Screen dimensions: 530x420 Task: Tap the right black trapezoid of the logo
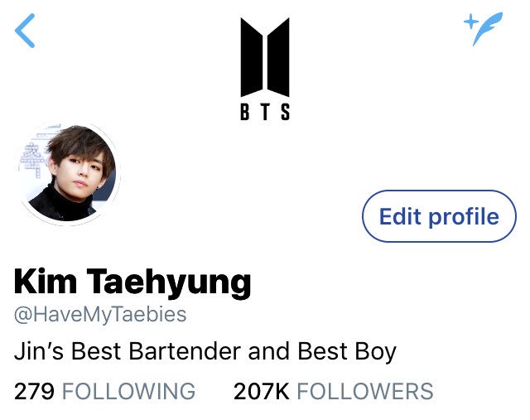278,57
